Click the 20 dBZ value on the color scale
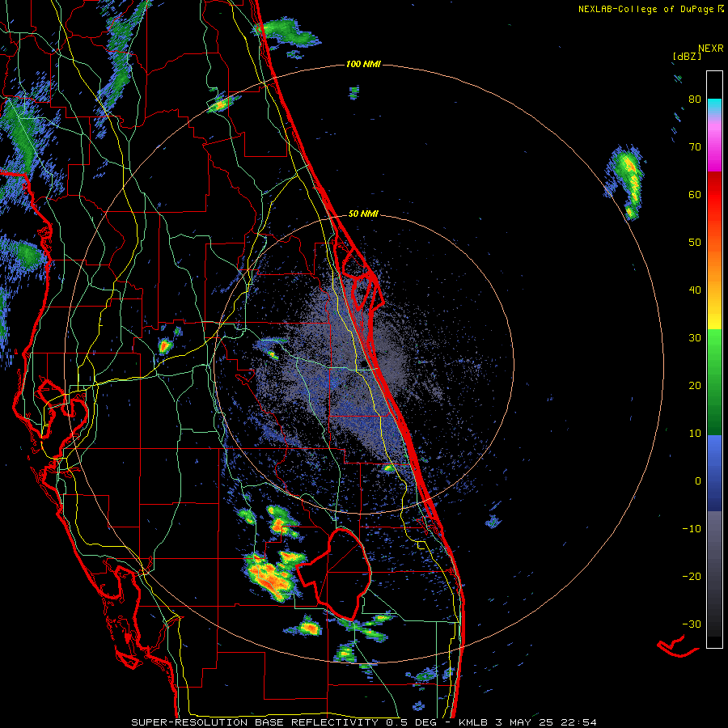The width and height of the screenshot is (728, 728). (x=695, y=386)
